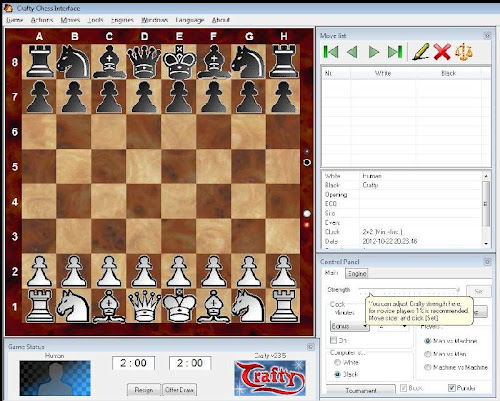Image resolution: width=500 pixels, height=401 pixels.
Task: Open the Tools menu
Action: (95, 20)
